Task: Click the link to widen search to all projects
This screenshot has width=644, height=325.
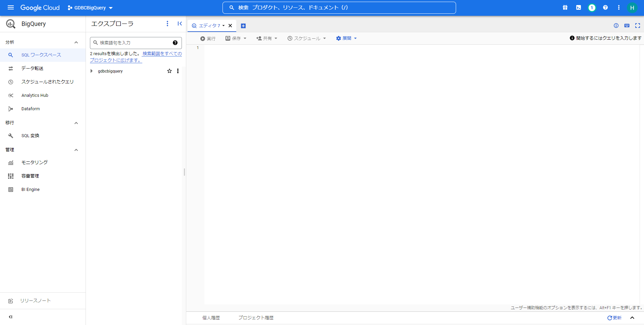Action: tap(162, 54)
